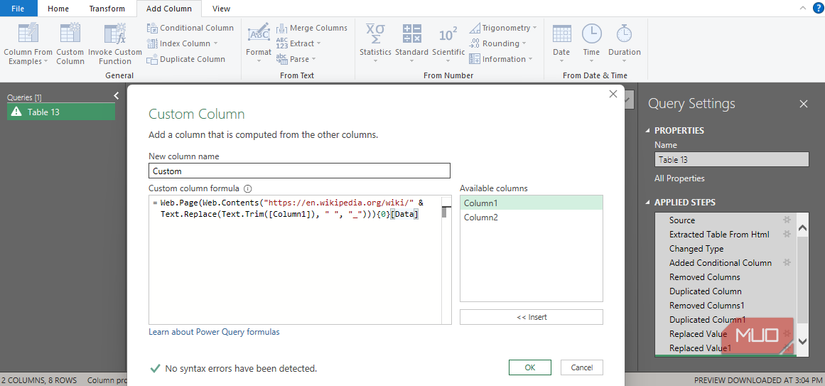Screen dimensions: 825x386
Task: Expand the Index Column dropdown
Action: point(215,44)
